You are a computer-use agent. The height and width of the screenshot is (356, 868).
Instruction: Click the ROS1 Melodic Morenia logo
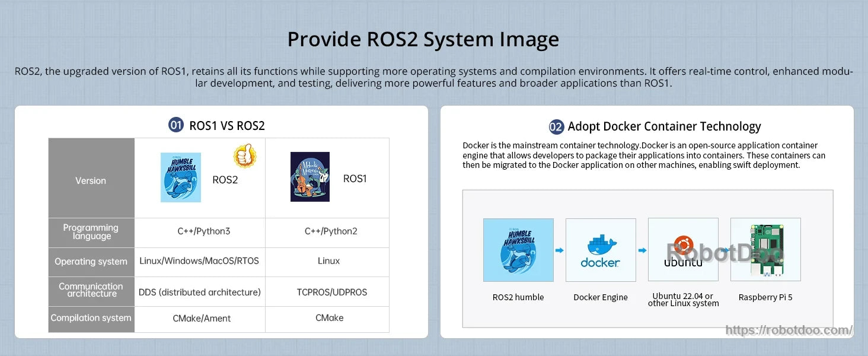pos(310,177)
